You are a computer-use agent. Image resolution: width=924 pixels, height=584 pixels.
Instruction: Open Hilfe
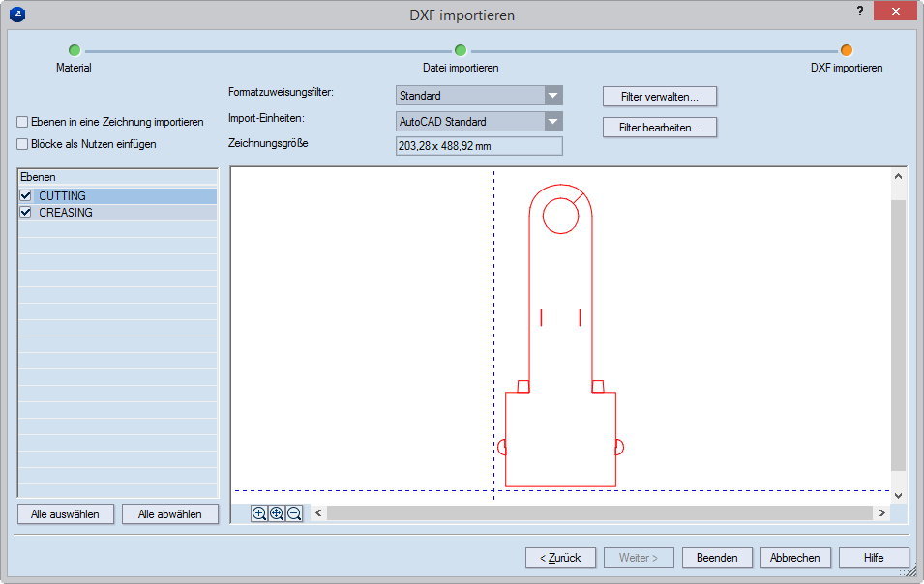[874, 558]
